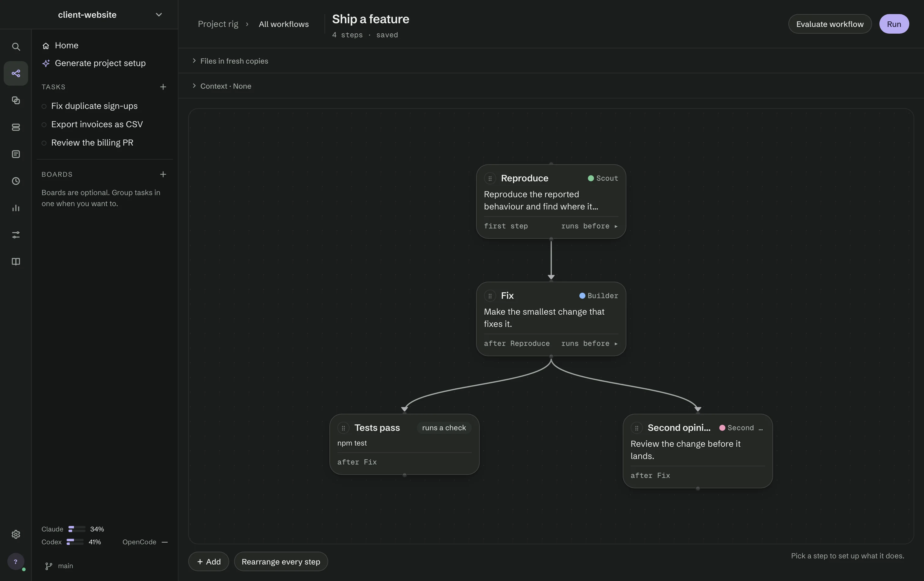Click the green Scout agent dot
The width and height of the screenshot is (924, 581).
pos(591,178)
